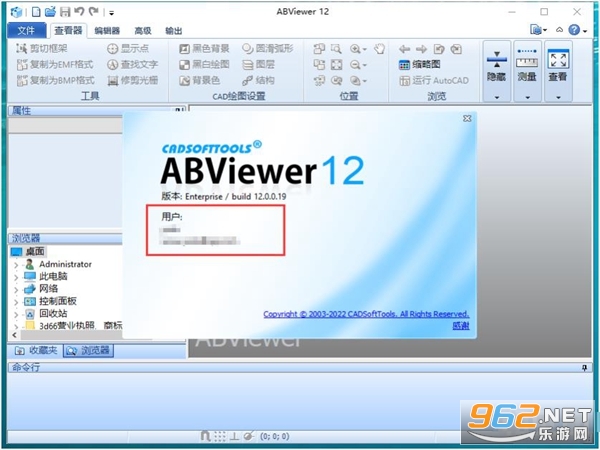
Task: Click the zoom out magnifier icon
Action: coord(355,65)
